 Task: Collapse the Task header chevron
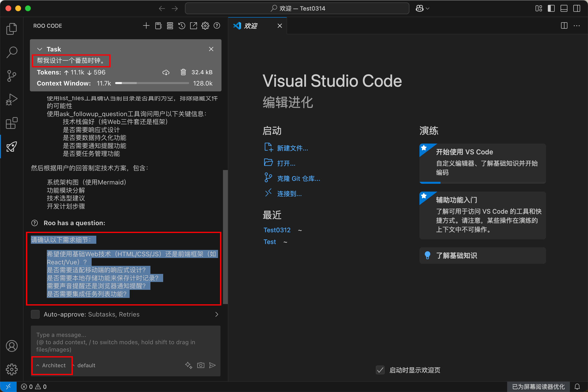pyautogui.click(x=39, y=49)
